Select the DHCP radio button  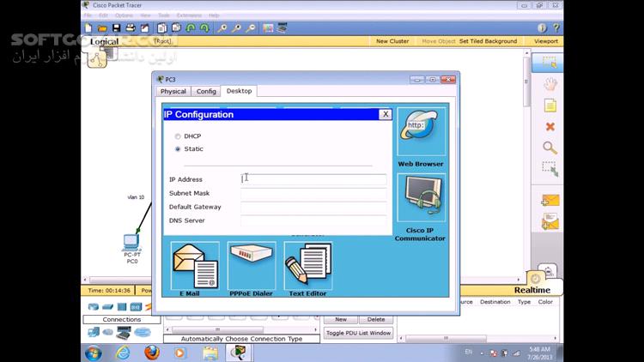point(178,136)
